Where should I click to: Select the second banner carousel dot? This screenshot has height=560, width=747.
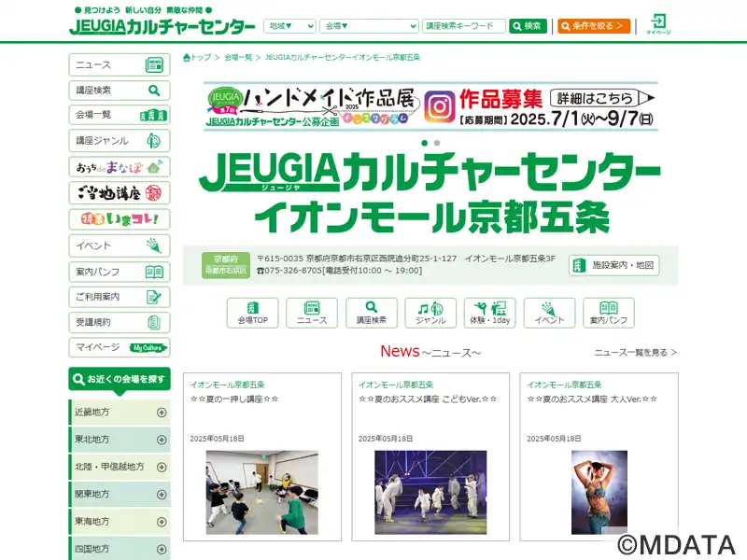pyautogui.click(x=437, y=143)
